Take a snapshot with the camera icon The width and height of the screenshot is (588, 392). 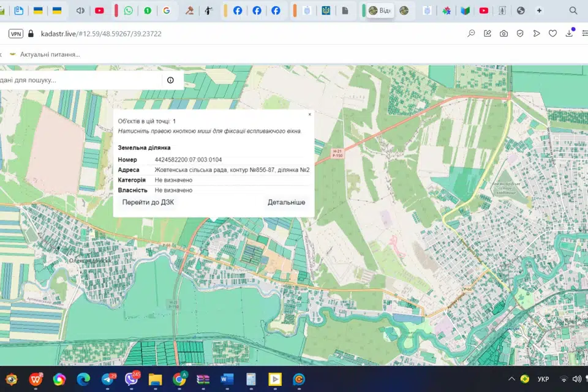coord(503,34)
